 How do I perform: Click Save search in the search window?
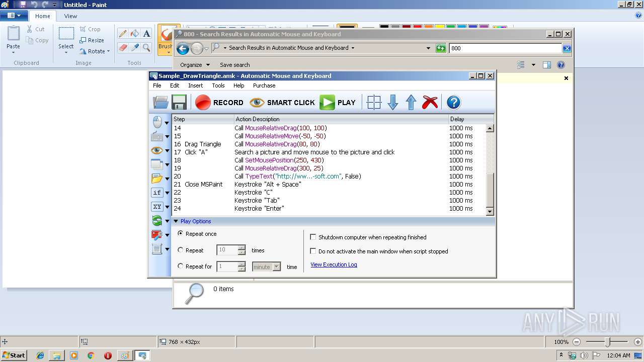tap(234, 65)
